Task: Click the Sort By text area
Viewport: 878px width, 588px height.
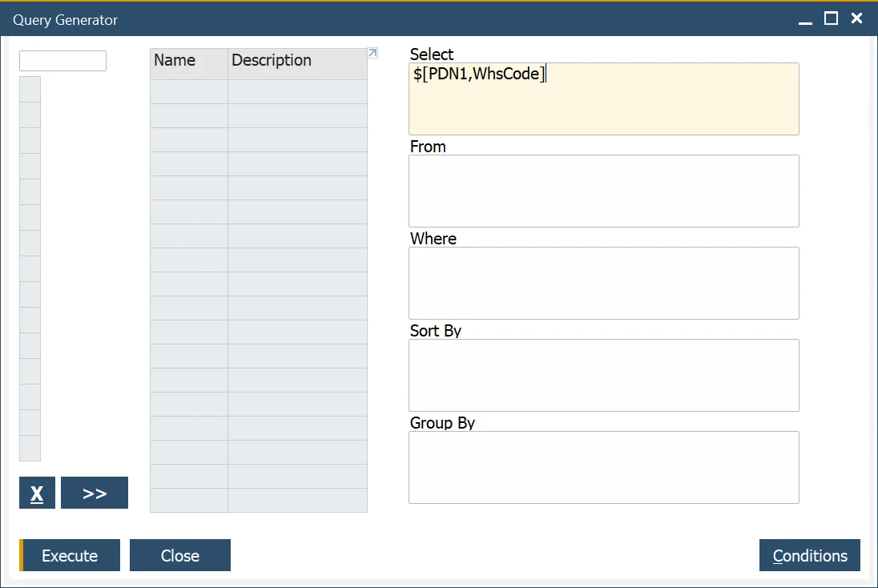Action: pos(603,375)
